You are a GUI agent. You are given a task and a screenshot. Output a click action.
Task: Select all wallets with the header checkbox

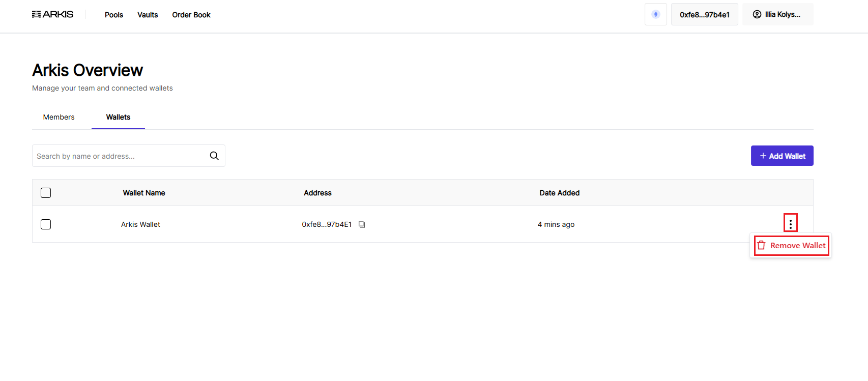pos(46,193)
